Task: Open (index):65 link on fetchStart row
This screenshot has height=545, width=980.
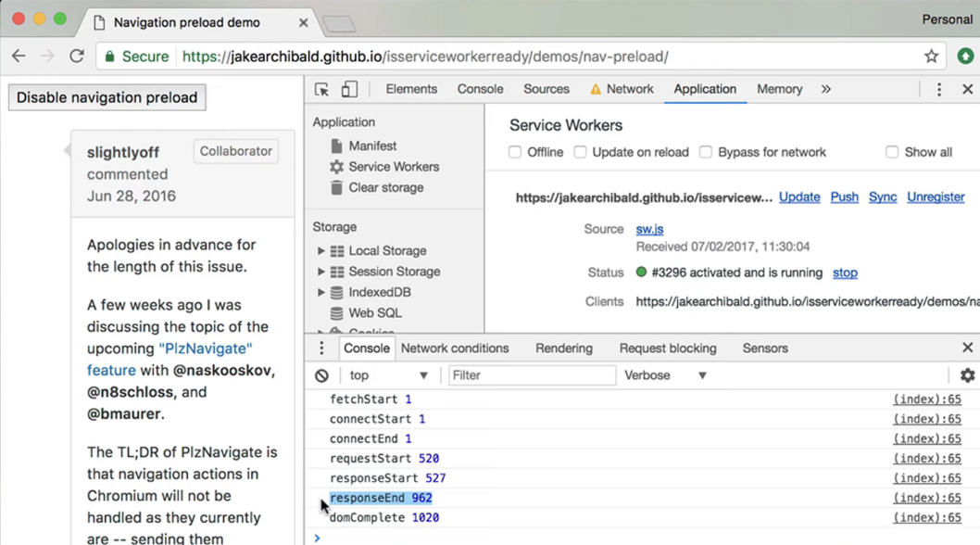Action: (927, 399)
